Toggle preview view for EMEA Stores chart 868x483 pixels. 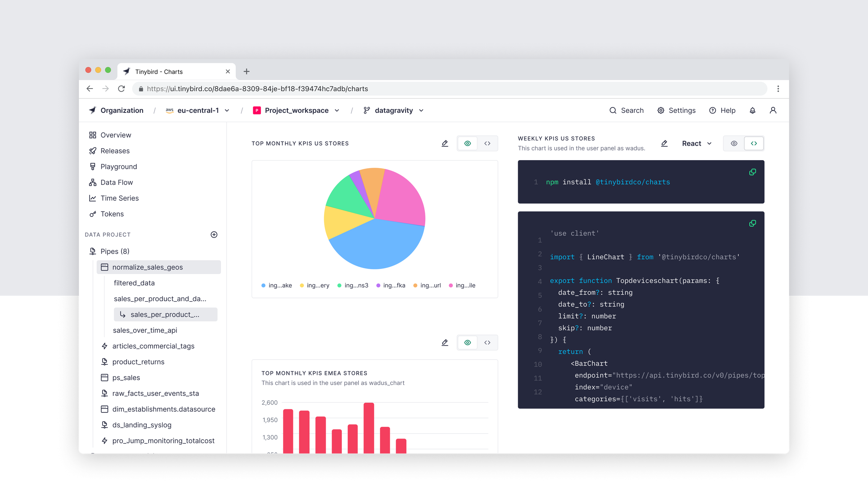(467, 343)
